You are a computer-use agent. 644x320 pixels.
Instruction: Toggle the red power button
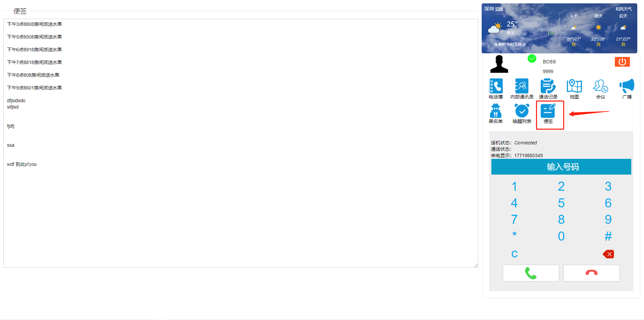[623, 62]
